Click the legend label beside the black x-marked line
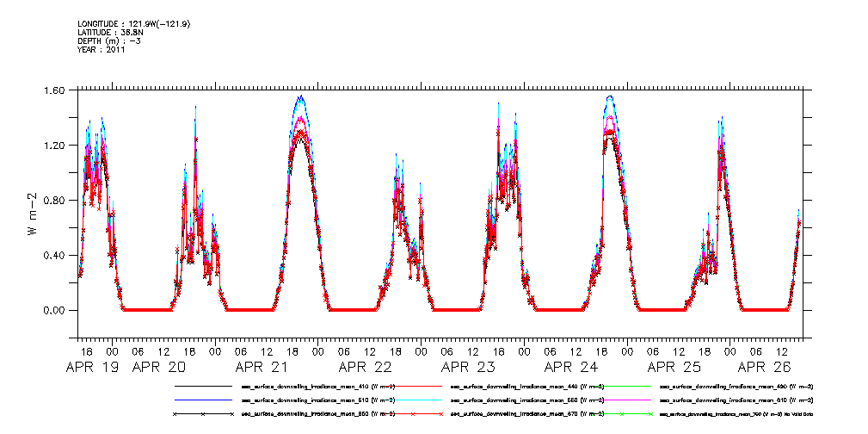 point(317,414)
